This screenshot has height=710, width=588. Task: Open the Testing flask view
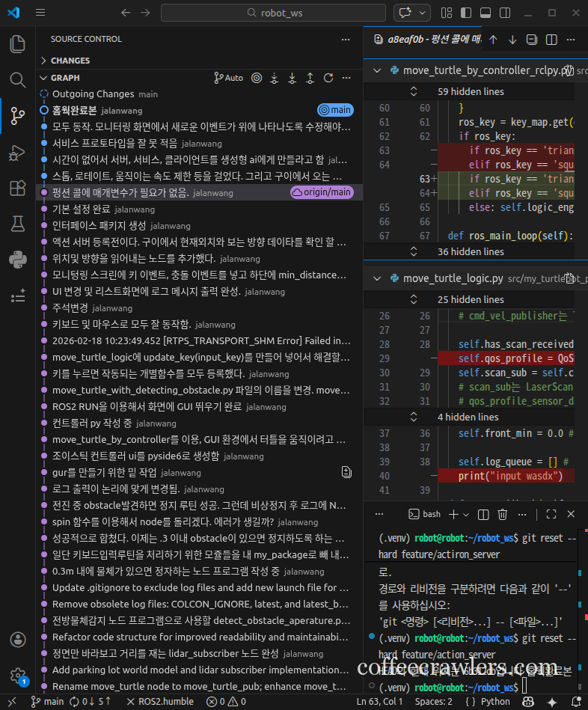coord(17,224)
